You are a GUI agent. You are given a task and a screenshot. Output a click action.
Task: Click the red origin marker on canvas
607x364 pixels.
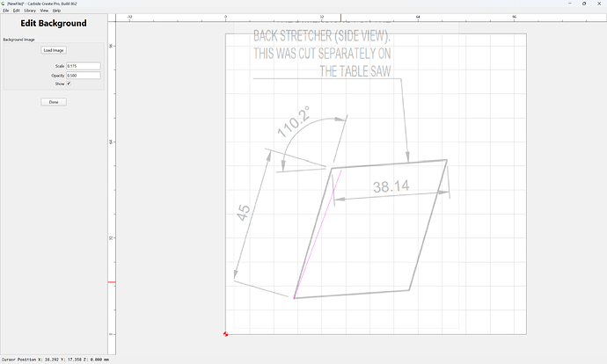[226, 334]
